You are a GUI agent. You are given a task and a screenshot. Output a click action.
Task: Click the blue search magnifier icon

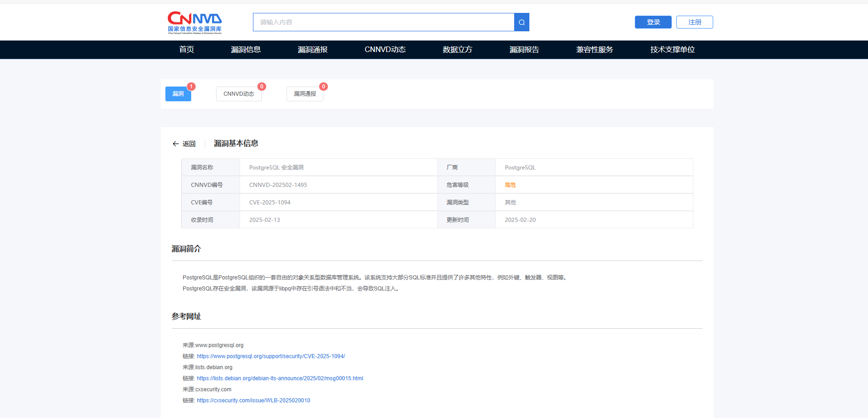[522, 22]
